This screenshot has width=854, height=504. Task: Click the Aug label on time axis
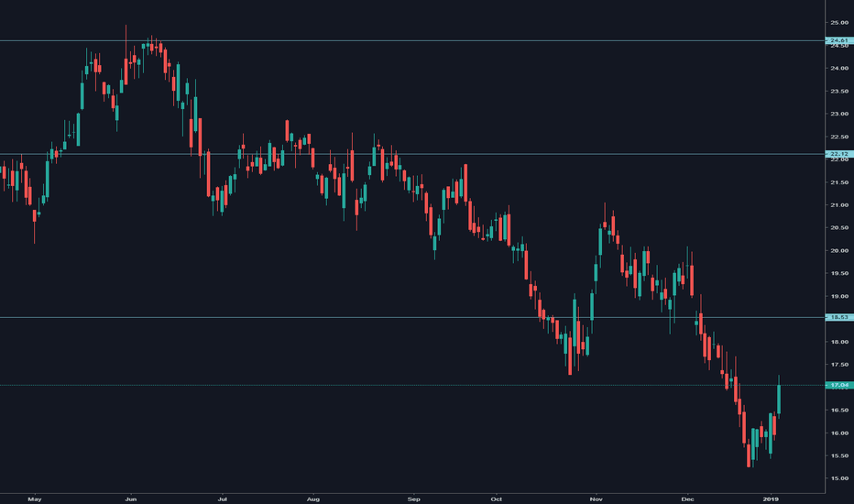(312, 499)
